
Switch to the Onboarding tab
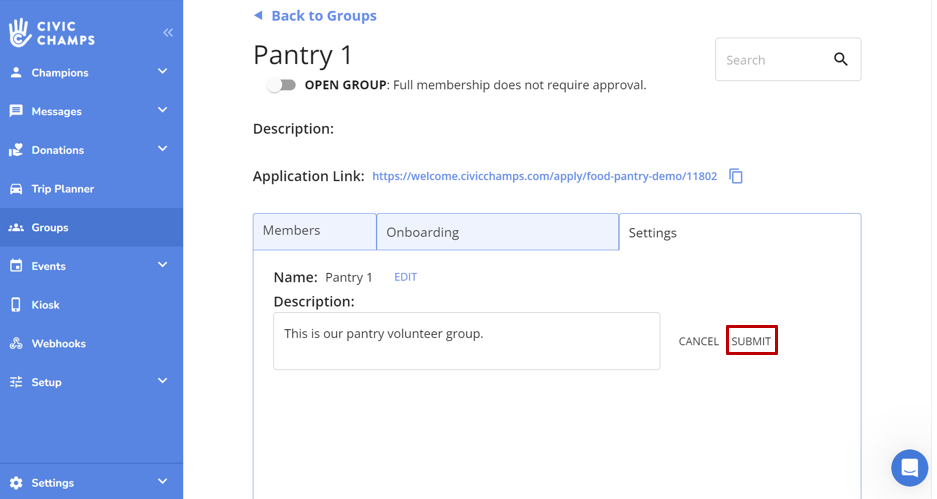[497, 232]
